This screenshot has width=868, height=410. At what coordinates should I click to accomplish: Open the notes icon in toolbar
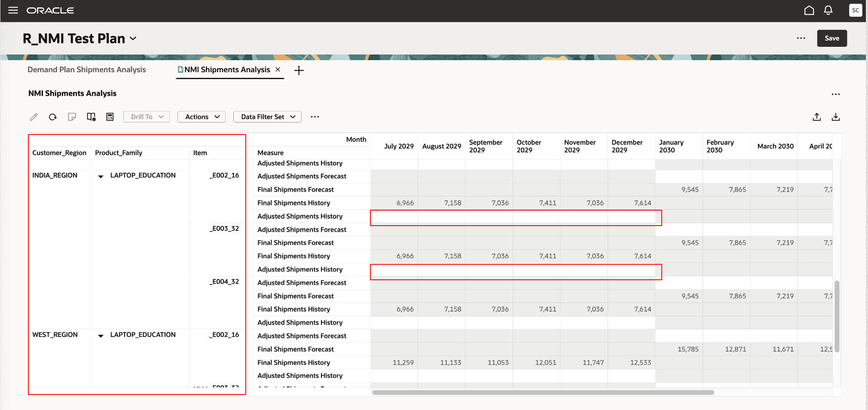(x=72, y=117)
